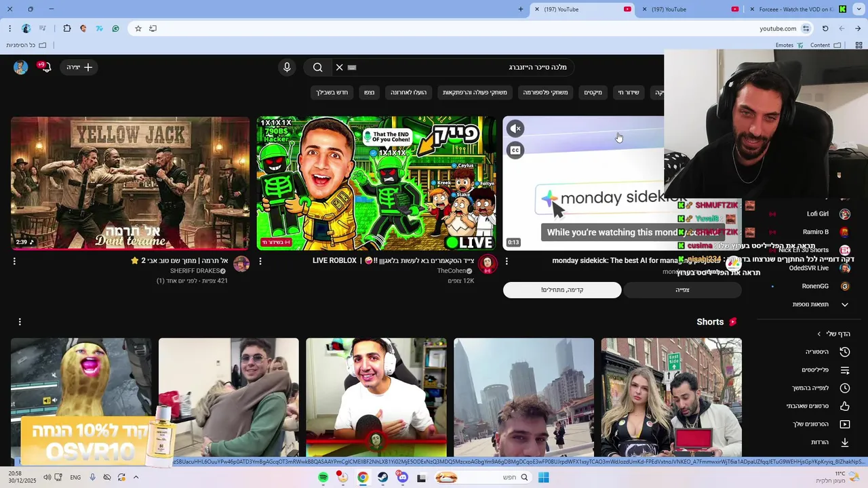Screen dimensions: 868x488
Task: Click the YouTube search magnifier button
Action: 317,67
